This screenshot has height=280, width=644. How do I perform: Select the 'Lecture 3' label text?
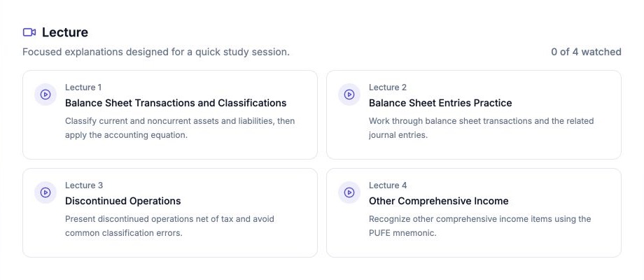click(x=84, y=185)
